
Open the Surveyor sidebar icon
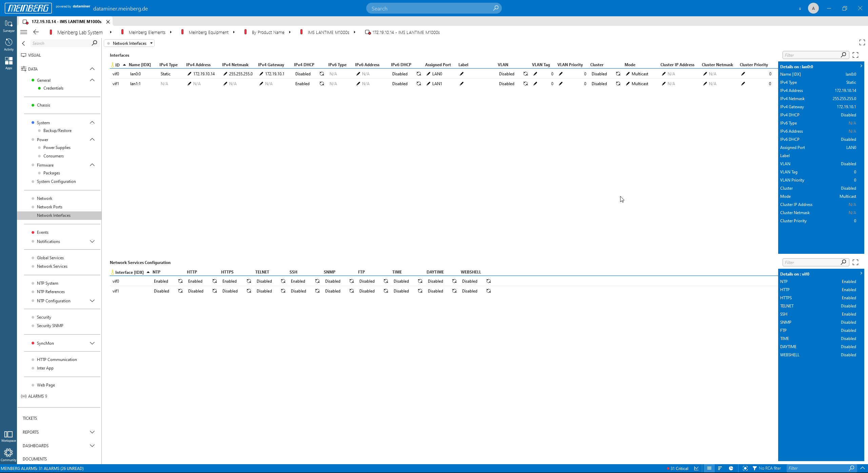(x=8, y=26)
